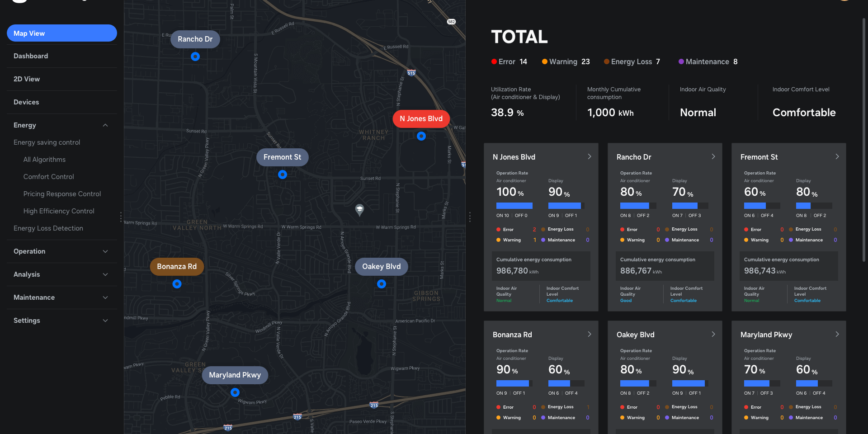The width and height of the screenshot is (868, 434).
Task: Click the school marker icon on the map
Action: [x=359, y=209]
